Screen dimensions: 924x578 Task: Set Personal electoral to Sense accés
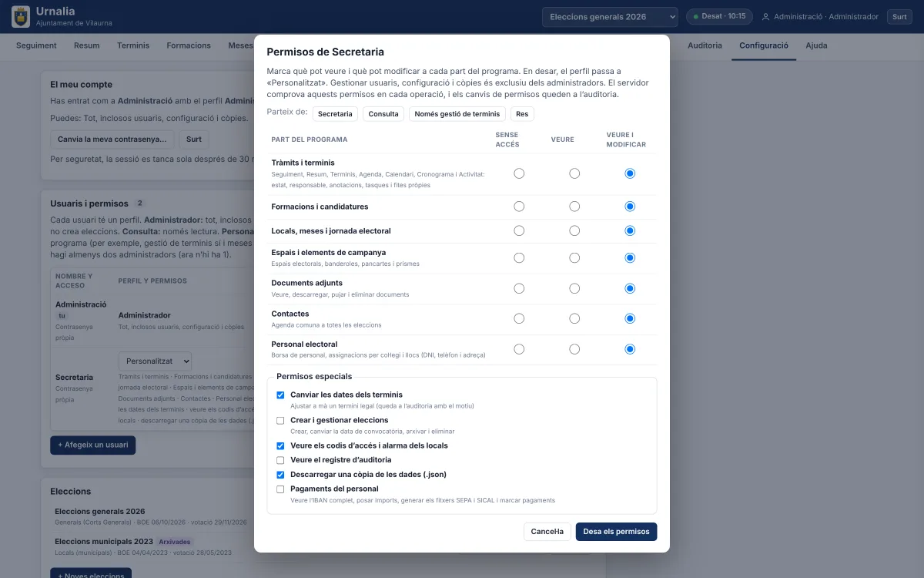click(519, 349)
